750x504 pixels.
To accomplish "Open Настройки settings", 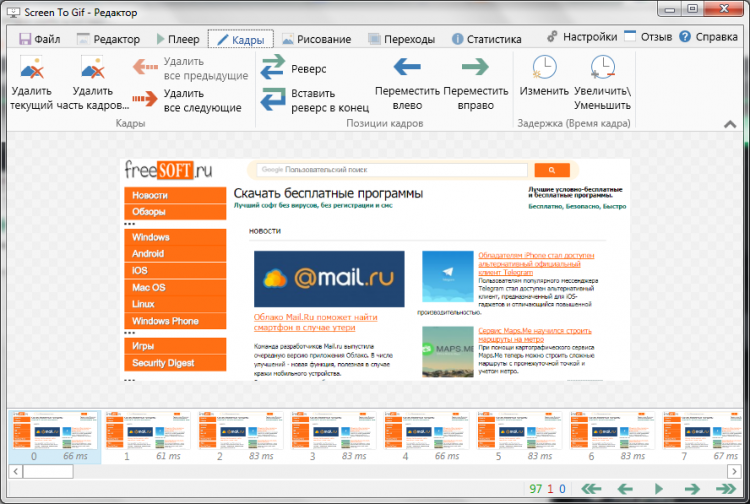I will click(x=582, y=37).
